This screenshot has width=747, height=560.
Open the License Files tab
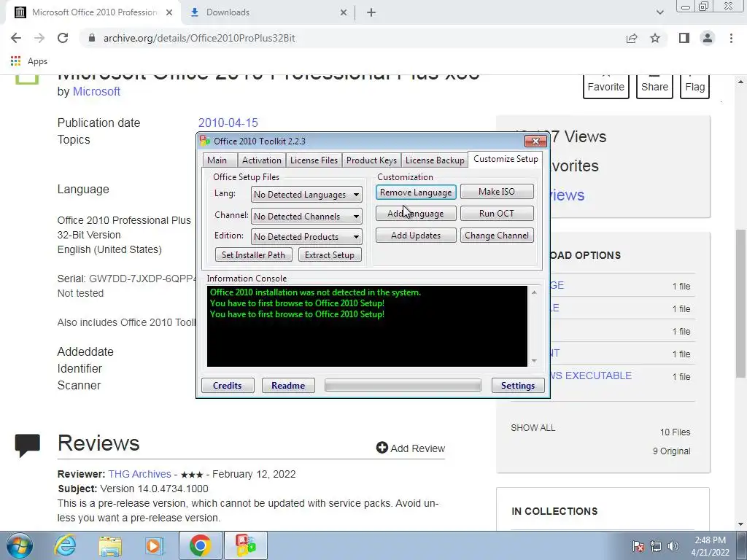314,160
